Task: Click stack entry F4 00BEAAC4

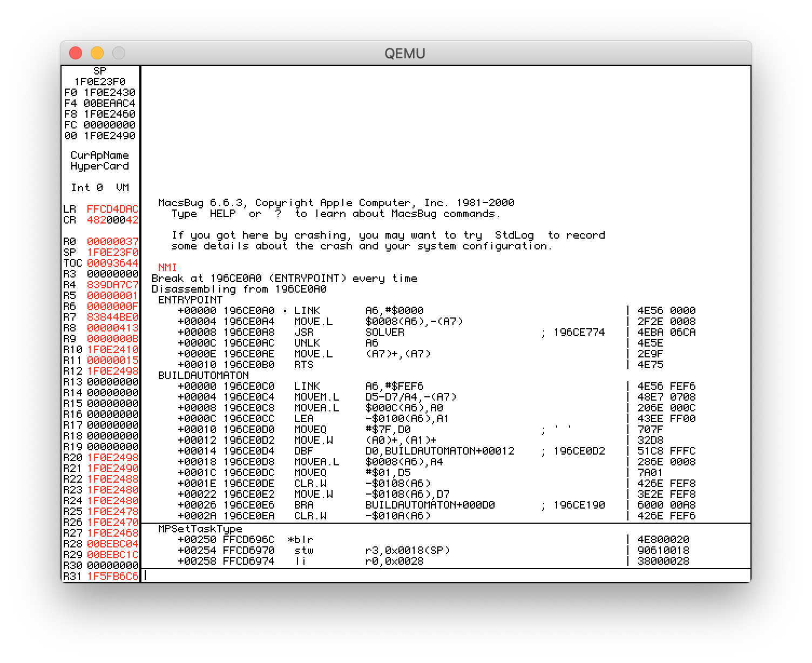Action: [x=100, y=103]
